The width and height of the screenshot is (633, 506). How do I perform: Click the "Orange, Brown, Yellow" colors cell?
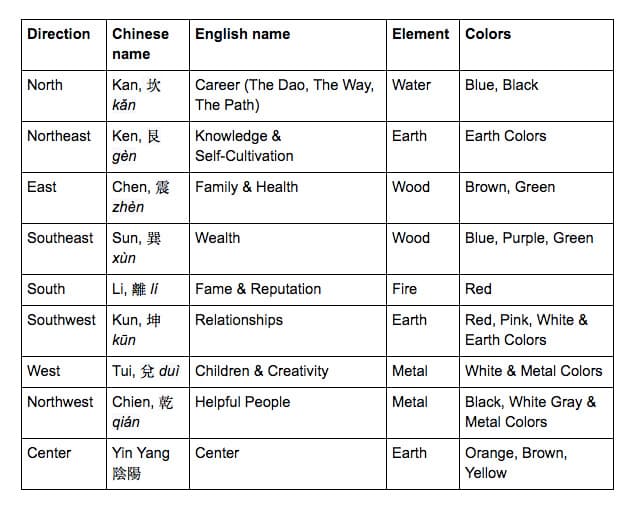click(x=516, y=463)
